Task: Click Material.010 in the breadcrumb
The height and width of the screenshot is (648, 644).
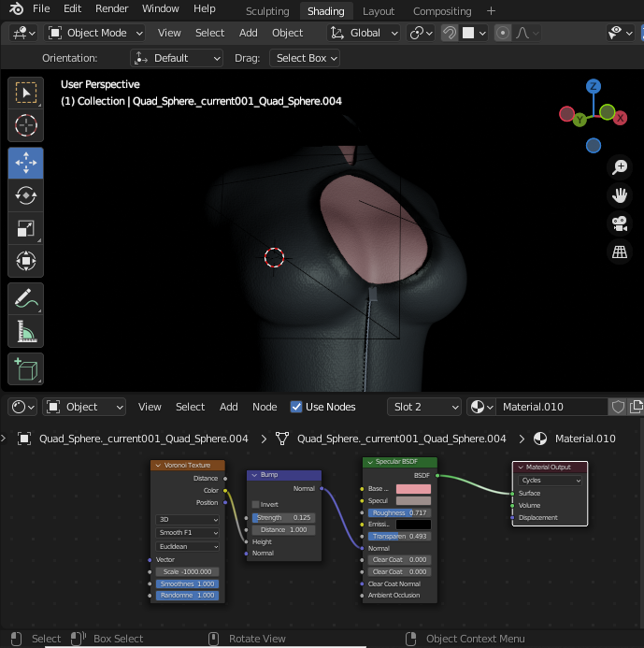Action: (x=584, y=439)
